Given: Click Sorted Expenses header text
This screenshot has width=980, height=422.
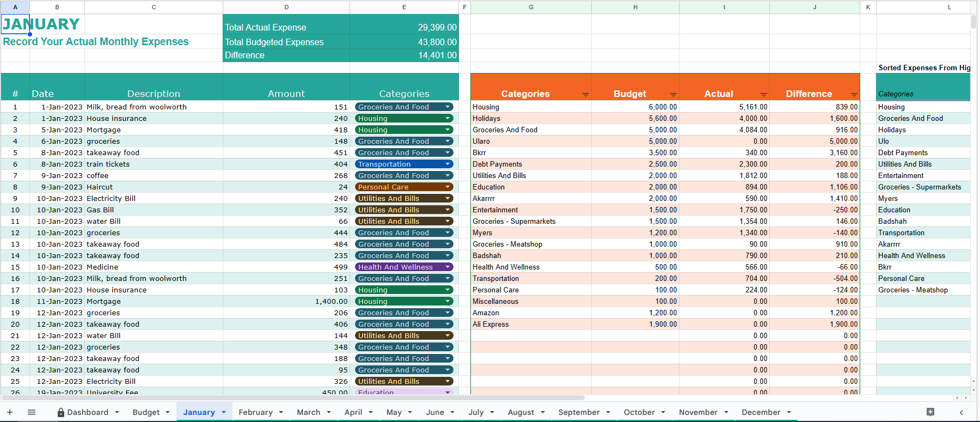Looking at the screenshot, I should pos(924,68).
